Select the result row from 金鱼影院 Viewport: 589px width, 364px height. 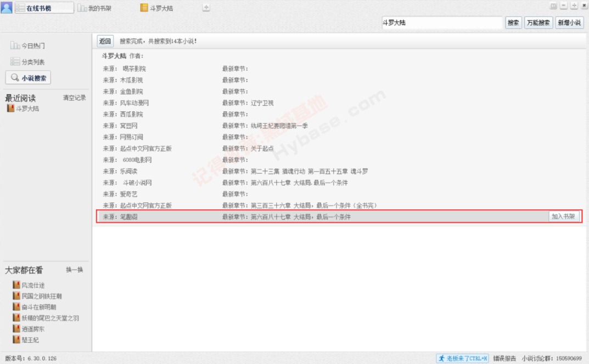[339, 92]
